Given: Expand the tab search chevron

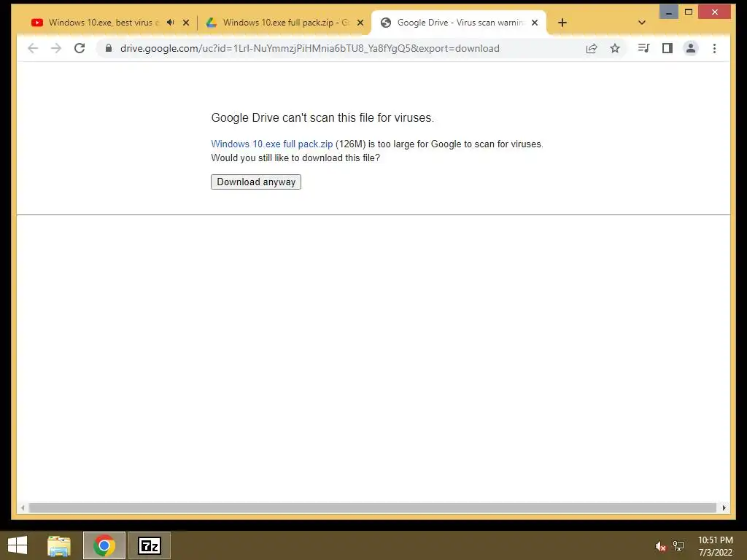Looking at the screenshot, I should (642, 23).
